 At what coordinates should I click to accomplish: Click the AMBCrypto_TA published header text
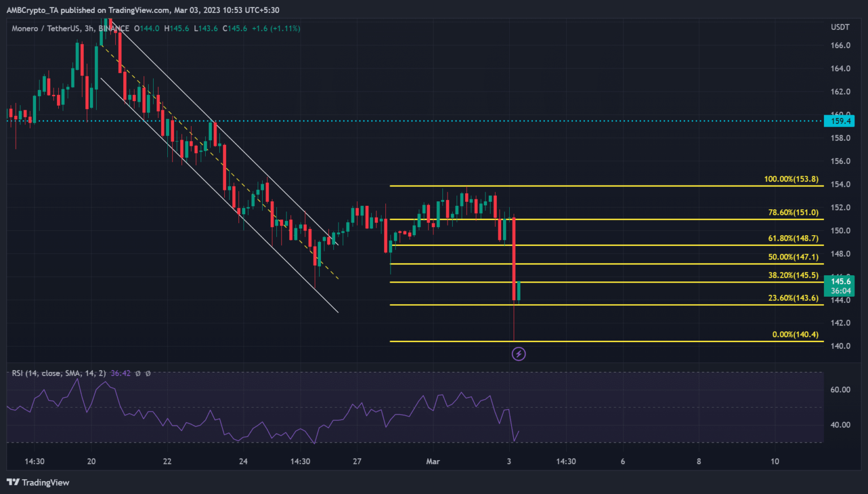[x=142, y=10]
